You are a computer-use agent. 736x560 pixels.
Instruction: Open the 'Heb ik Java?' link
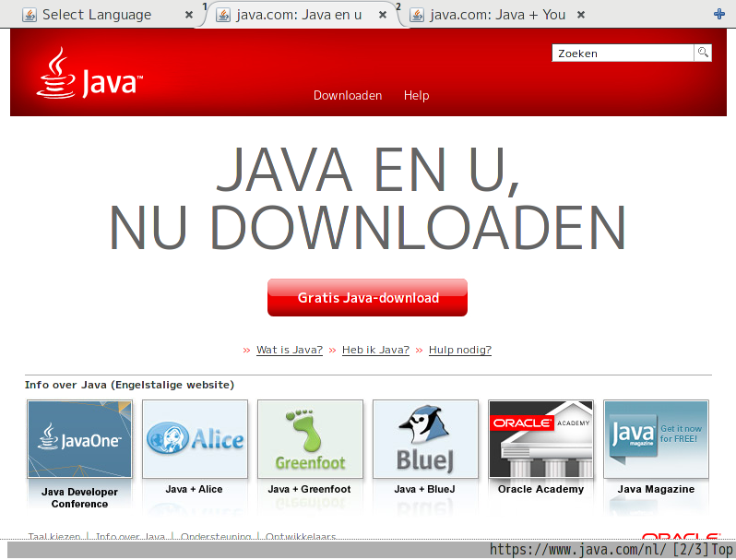pyautogui.click(x=375, y=350)
